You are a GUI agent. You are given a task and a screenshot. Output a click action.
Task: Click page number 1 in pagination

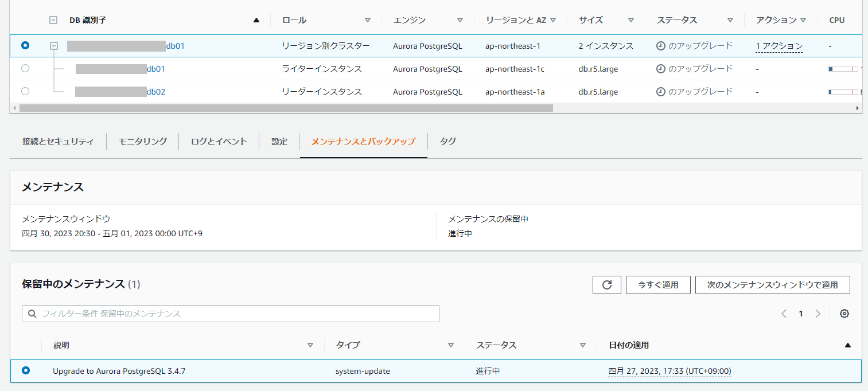(x=801, y=314)
